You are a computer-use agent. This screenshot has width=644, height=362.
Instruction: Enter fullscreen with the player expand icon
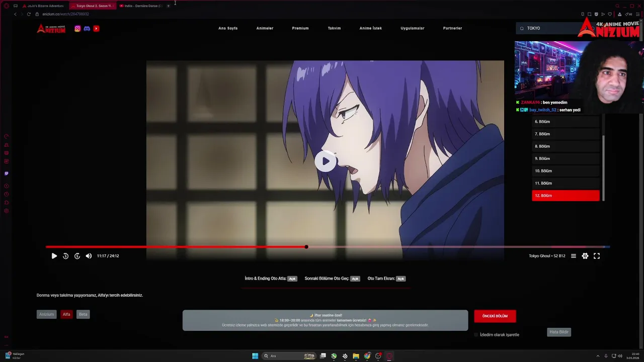(597, 256)
